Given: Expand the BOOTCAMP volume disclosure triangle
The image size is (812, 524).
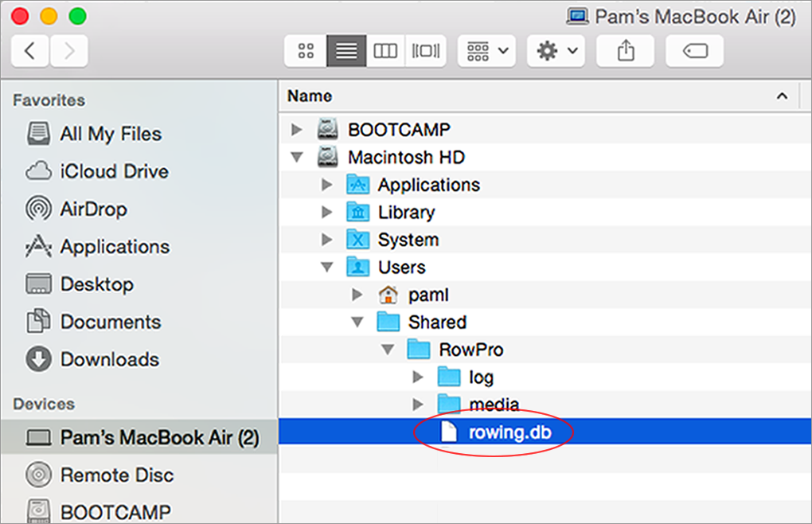Looking at the screenshot, I should click(x=297, y=130).
